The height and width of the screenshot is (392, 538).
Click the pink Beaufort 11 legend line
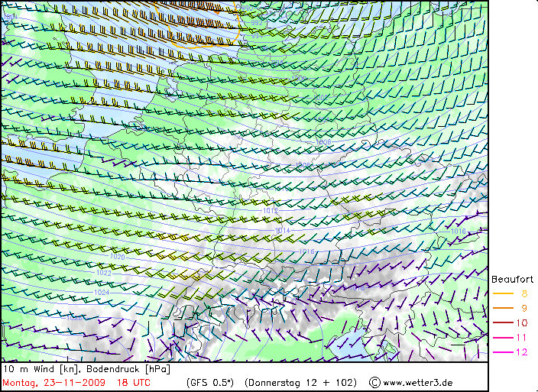click(x=503, y=338)
